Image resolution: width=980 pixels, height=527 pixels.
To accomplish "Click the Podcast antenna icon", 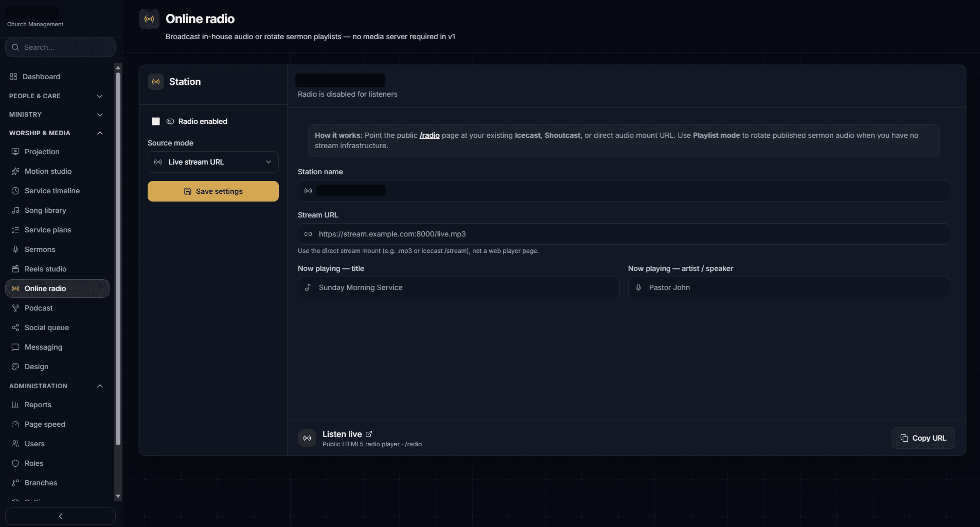I will (15, 308).
